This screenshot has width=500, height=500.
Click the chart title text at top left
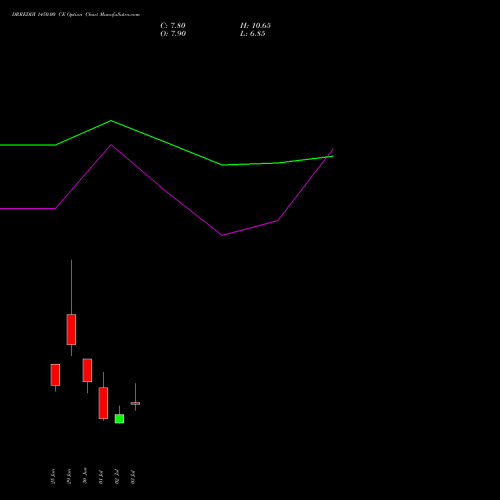[76, 15]
